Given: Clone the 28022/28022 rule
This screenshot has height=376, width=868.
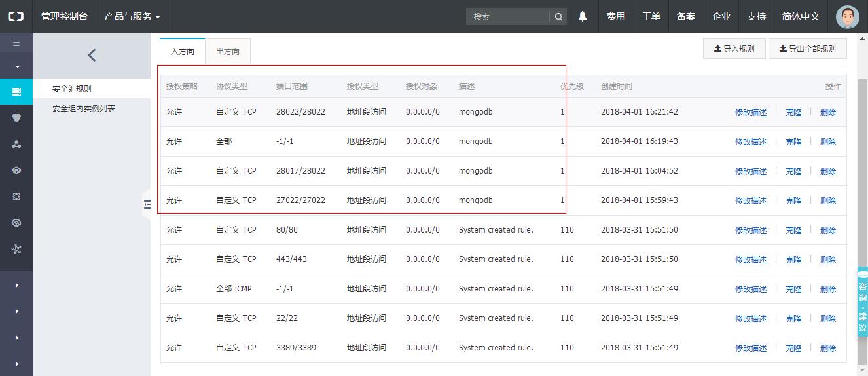Looking at the screenshot, I should click(793, 113).
